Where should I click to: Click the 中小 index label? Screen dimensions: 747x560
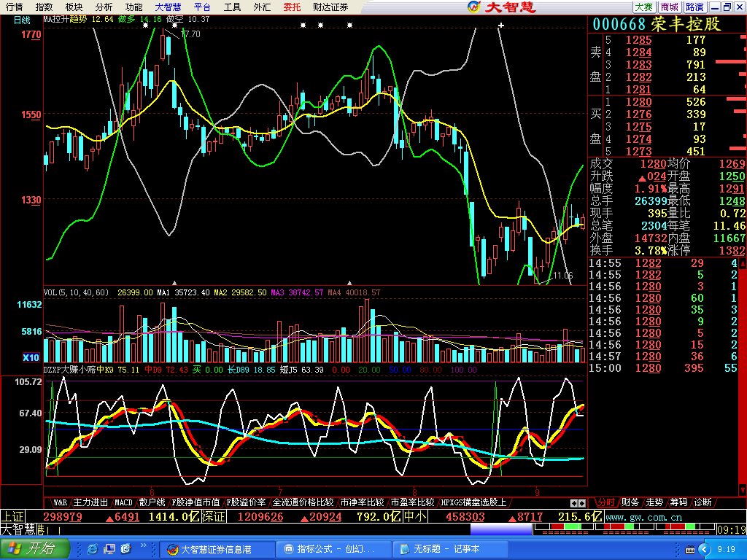pyautogui.click(x=415, y=517)
